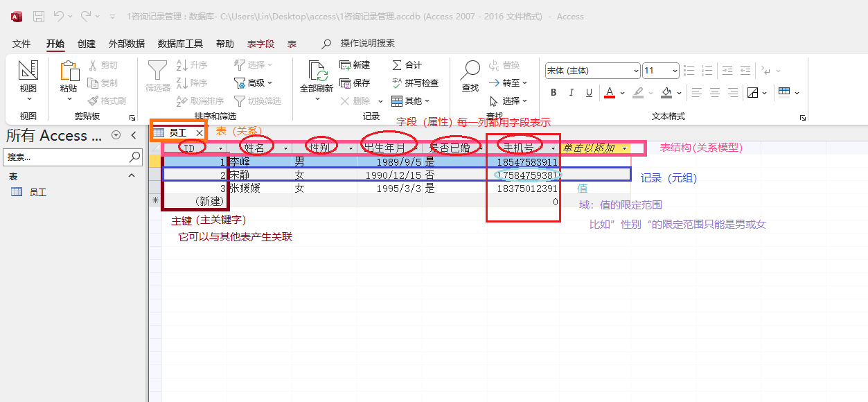Toggle bold text formatting
Screen dimensions: 868x402
(553, 93)
